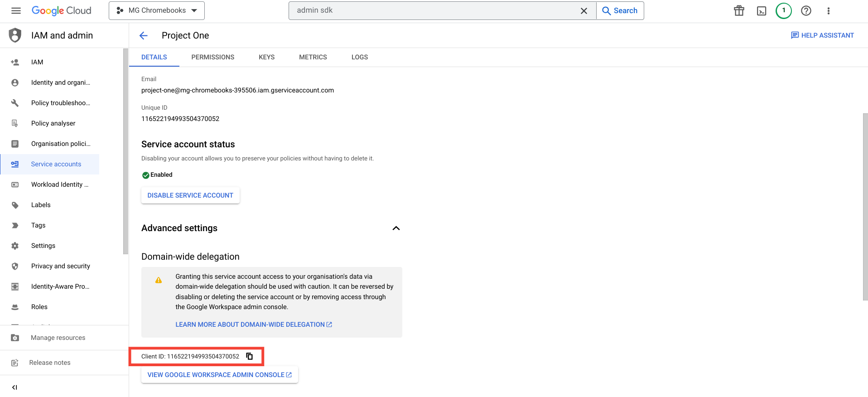Click the IAM and admin shield icon

pyautogui.click(x=15, y=35)
